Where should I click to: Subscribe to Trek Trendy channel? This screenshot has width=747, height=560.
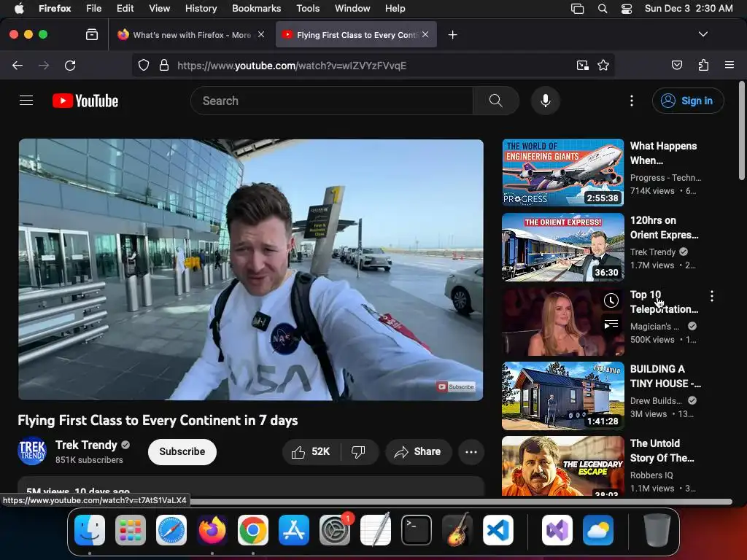tap(182, 451)
